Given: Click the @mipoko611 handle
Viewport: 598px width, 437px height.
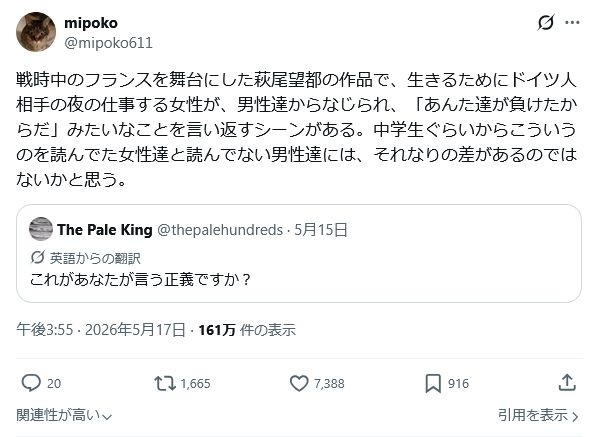Looking at the screenshot, I should coord(108,43).
